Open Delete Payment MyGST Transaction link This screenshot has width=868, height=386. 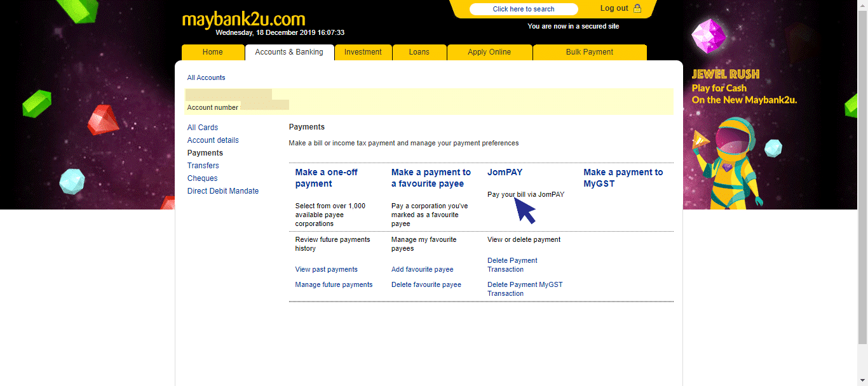pos(525,289)
